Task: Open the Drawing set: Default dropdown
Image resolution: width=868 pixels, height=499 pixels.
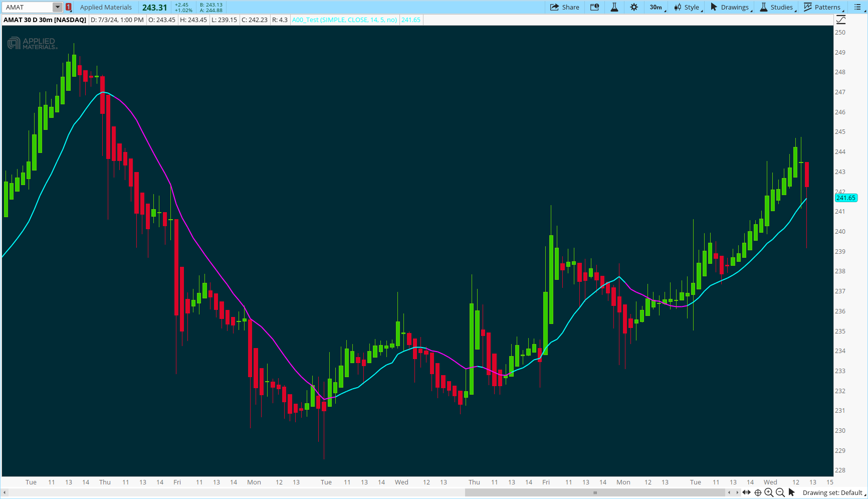Action: [x=834, y=492]
